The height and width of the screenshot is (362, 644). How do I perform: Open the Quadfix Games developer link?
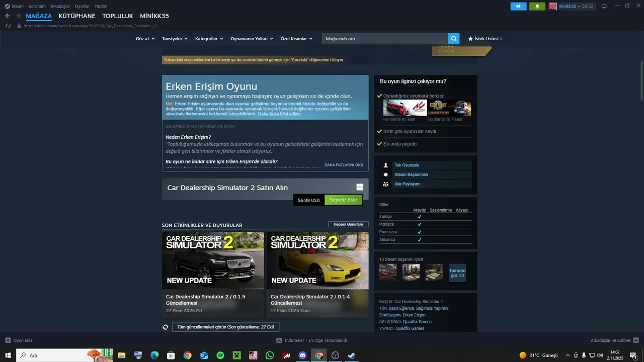(x=417, y=322)
